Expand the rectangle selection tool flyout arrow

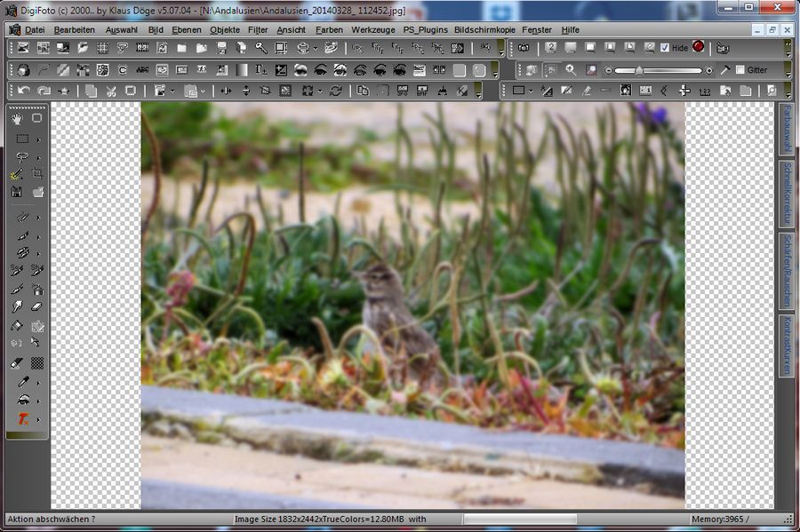38,139
